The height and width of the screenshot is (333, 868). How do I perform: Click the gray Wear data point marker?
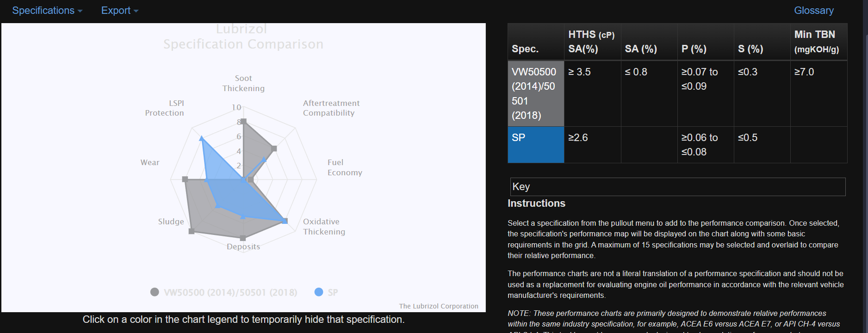(185, 179)
